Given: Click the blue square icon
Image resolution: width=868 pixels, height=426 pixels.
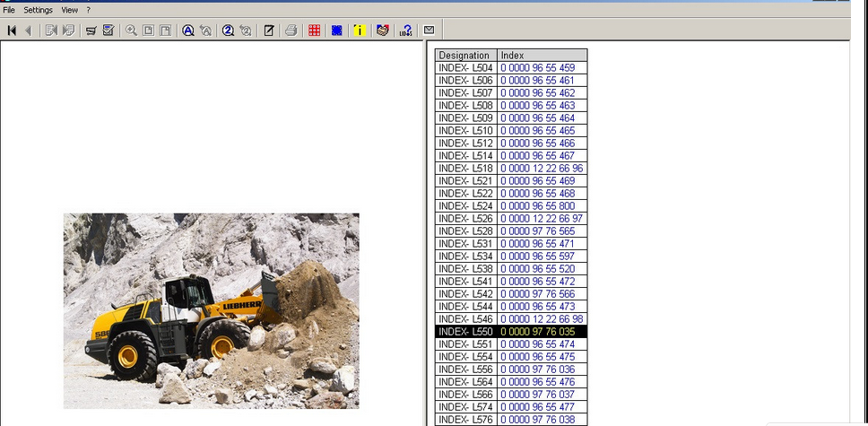Looking at the screenshot, I should pyautogui.click(x=337, y=30).
